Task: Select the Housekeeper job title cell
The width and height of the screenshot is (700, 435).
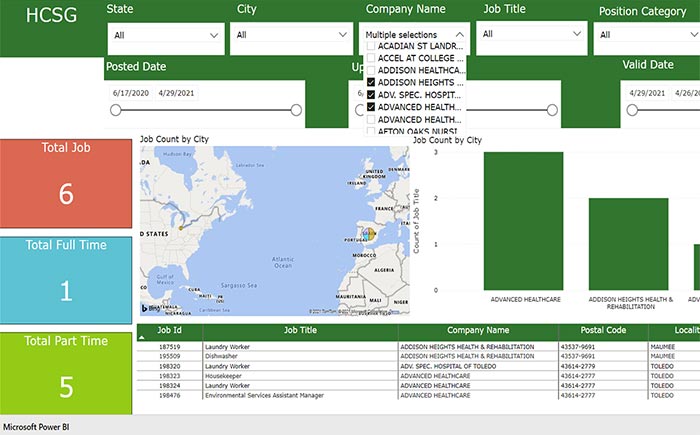Action: (300, 376)
